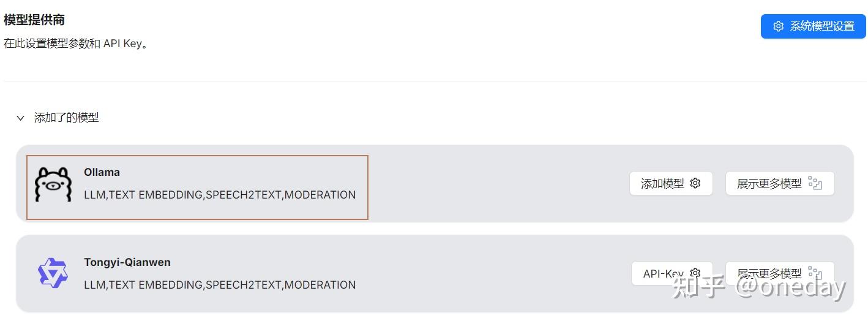Collapse the 添加了的模型 section chevron

pos(20,118)
